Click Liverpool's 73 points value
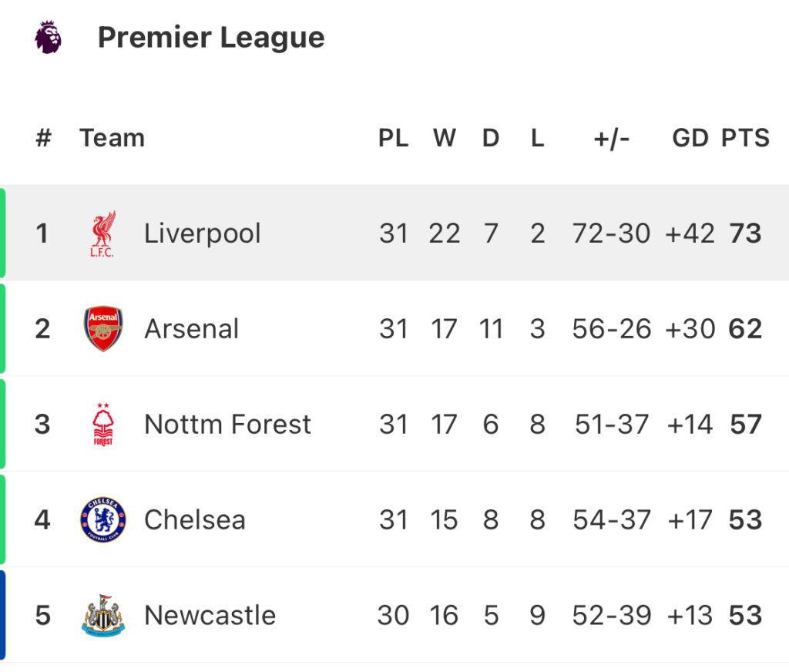Screen dimensions: 789x672 745,234
